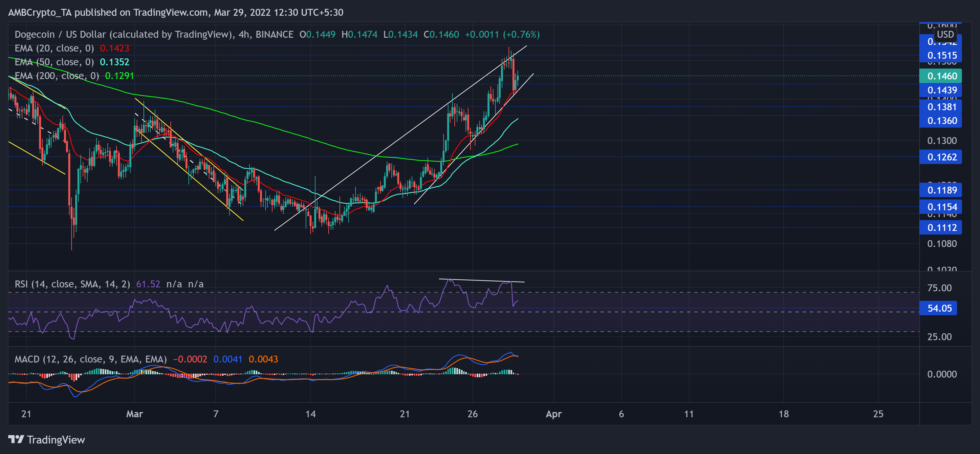
Task: Select the EMA 200 indicator legend
Action: click(x=57, y=76)
